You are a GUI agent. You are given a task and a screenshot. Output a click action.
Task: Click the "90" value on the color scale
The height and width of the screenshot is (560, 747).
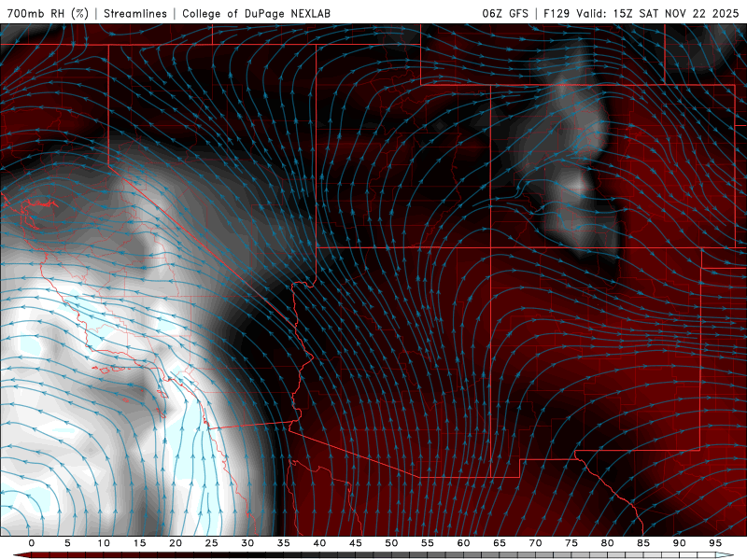pyautogui.click(x=679, y=543)
